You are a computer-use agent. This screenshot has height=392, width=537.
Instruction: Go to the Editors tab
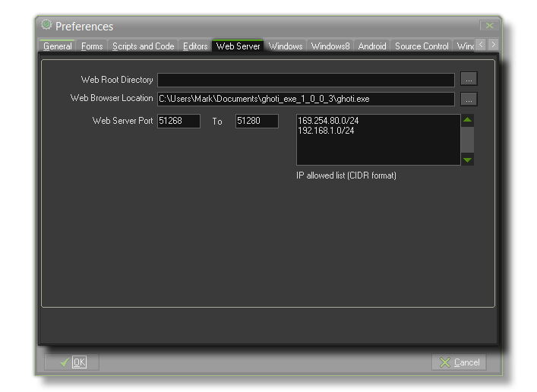pos(195,46)
